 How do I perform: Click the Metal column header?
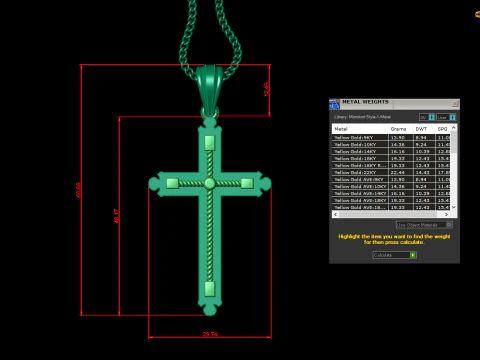[x=360, y=129]
